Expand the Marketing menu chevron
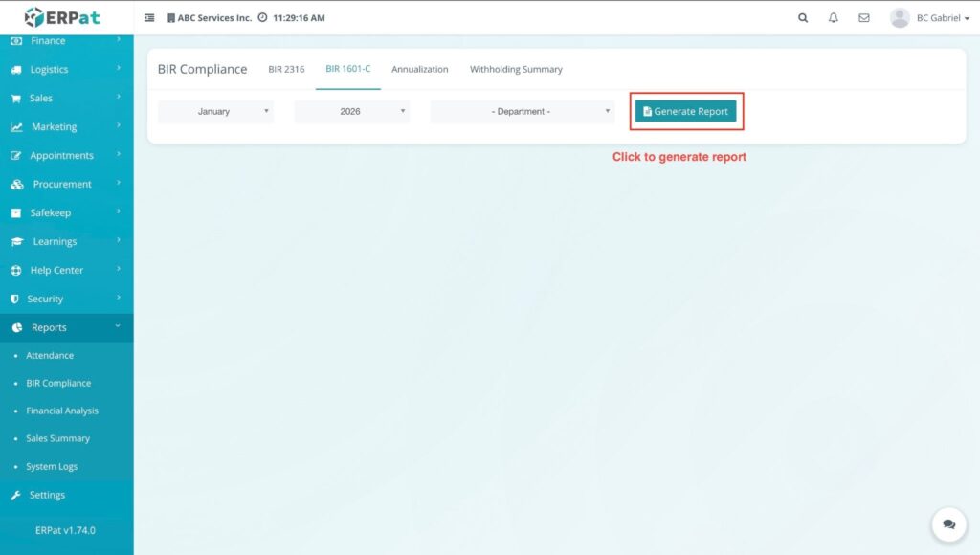Image resolution: width=980 pixels, height=555 pixels. pos(118,125)
